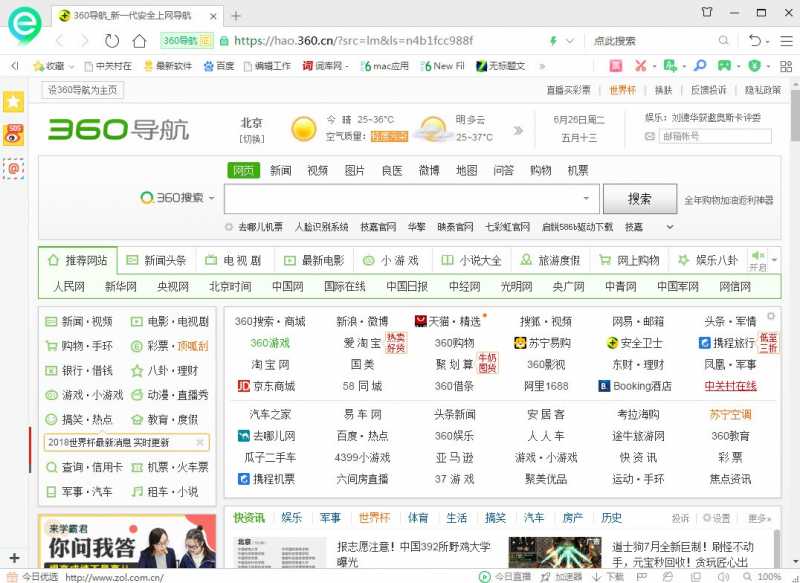Image resolution: width=800 pixels, height=583 pixels.
Task: Click the undo closed tab icon
Action: click(x=755, y=40)
